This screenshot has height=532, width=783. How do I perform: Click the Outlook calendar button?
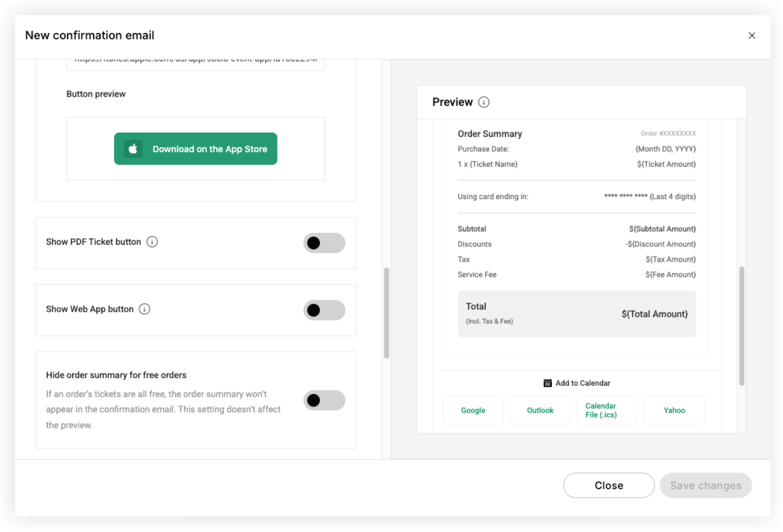pyautogui.click(x=540, y=410)
